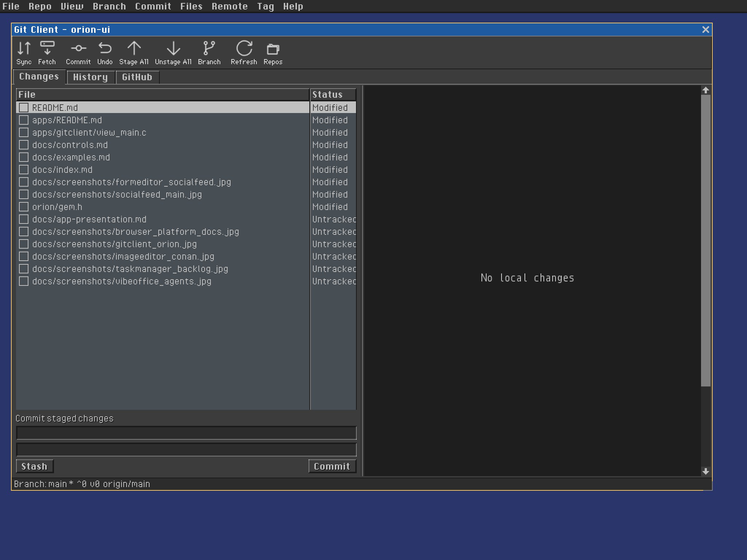Viewport: 747px width, 560px height.
Task: Click the Commit button below the message box
Action: pyautogui.click(x=332, y=466)
